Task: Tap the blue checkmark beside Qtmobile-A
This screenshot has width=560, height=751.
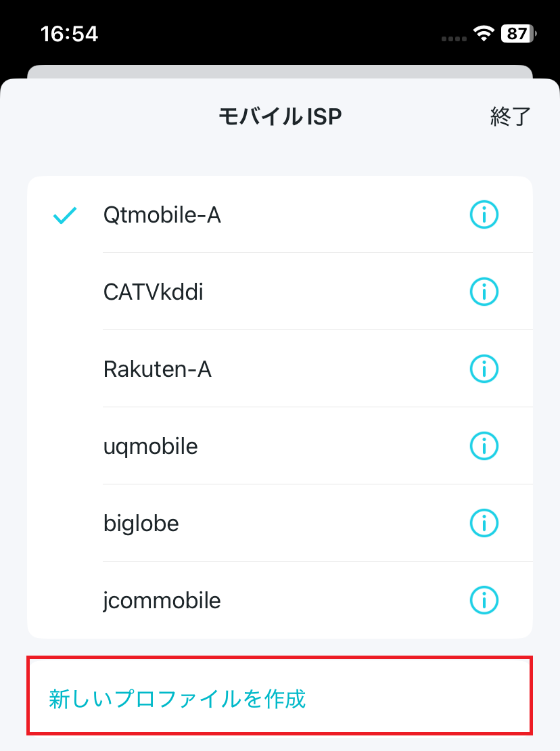Action: [65, 216]
